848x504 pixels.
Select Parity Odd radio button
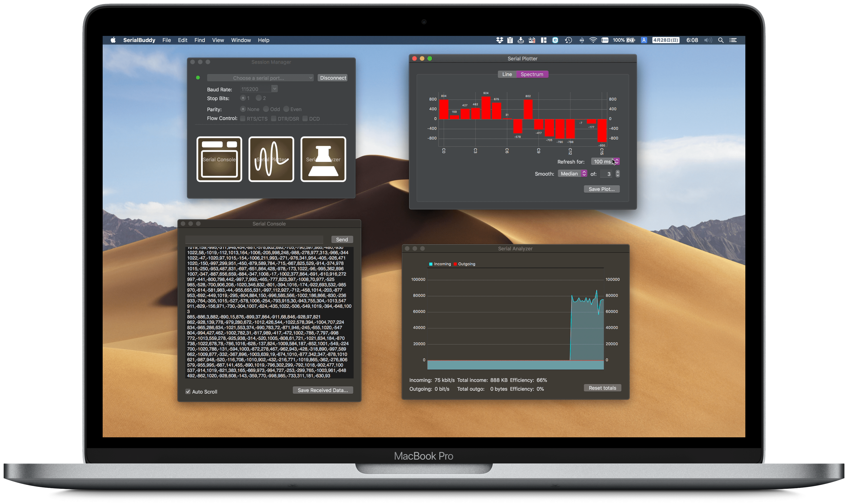pos(266,109)
